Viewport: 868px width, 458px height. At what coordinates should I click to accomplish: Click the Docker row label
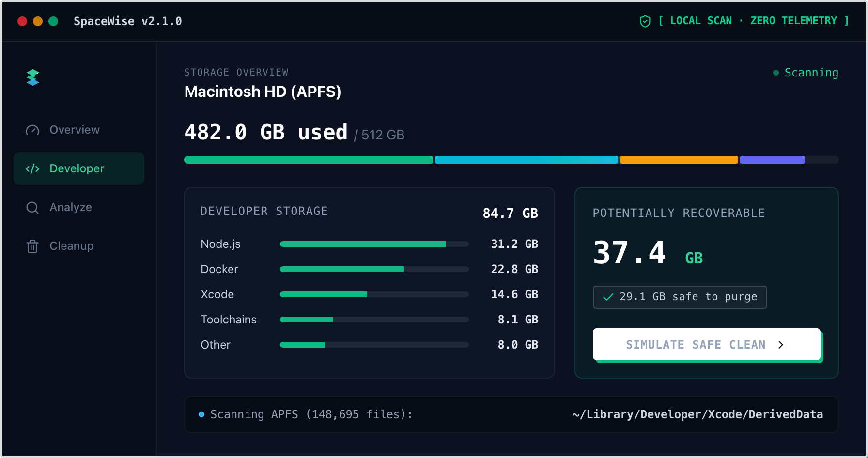219,269
